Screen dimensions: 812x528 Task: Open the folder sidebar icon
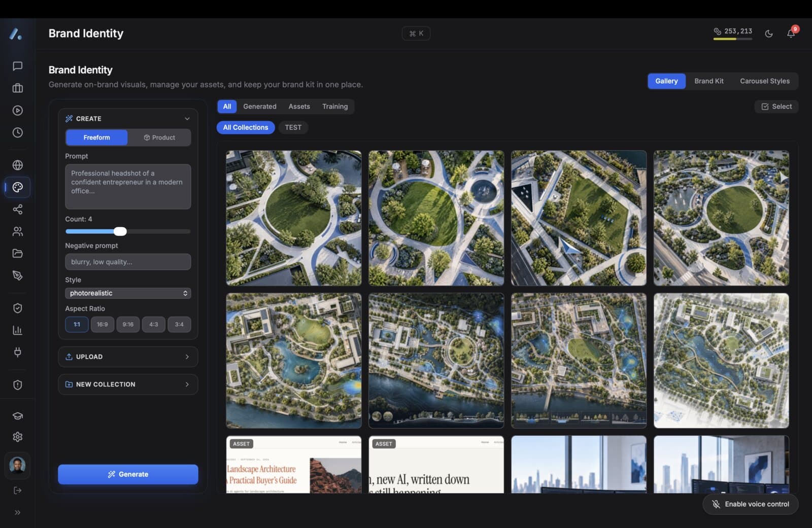[17, 253]
